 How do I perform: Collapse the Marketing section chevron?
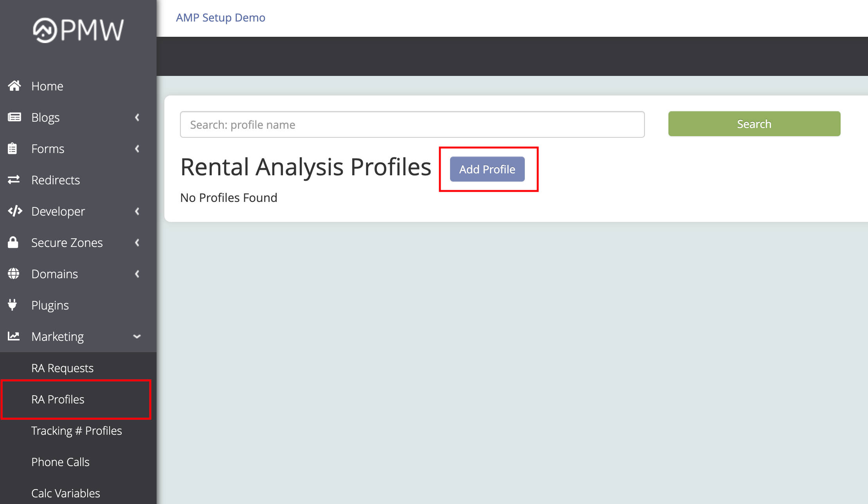137,337
